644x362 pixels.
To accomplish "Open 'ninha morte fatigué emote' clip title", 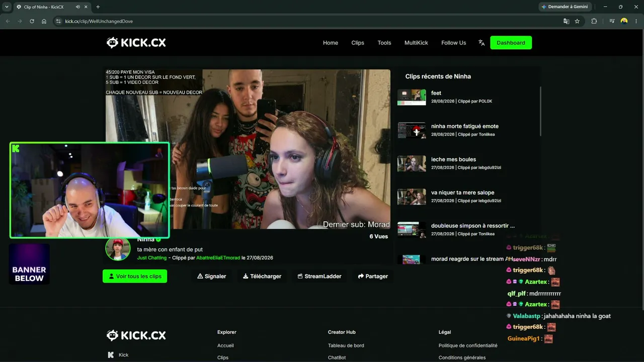I will (x=465, y=126).
